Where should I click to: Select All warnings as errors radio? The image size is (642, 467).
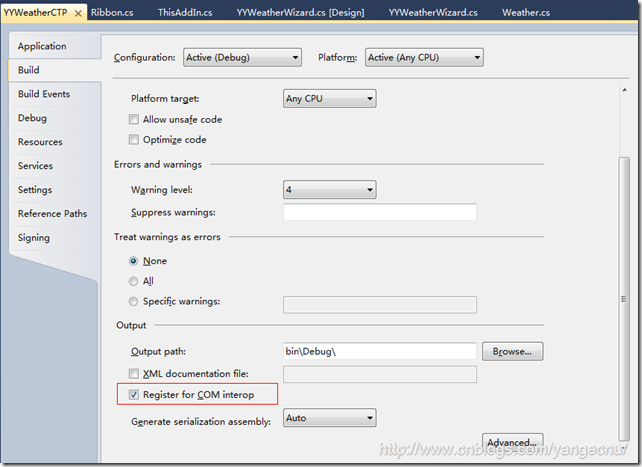(x=133, y=281)
